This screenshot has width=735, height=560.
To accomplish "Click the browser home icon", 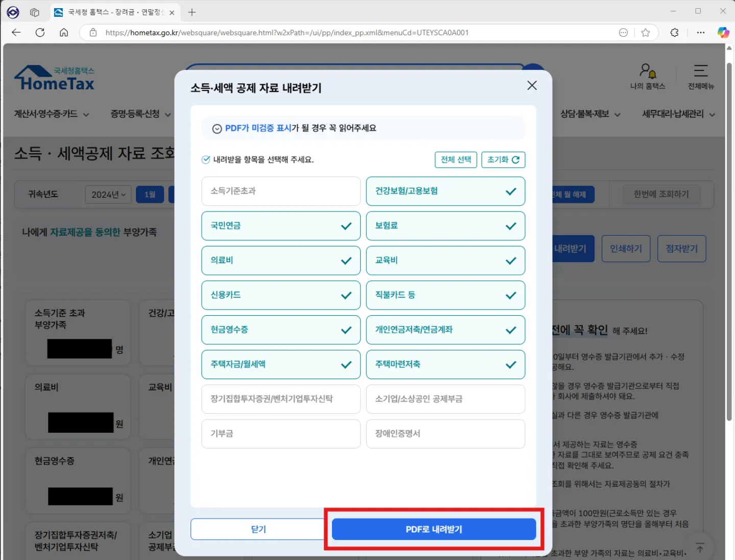I will (x=64, y=33).
